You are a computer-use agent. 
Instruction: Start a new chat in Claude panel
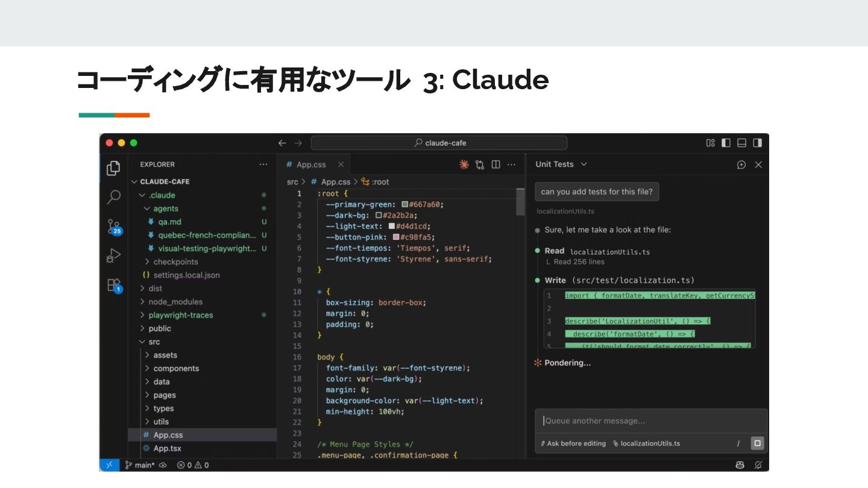(741, 164)
